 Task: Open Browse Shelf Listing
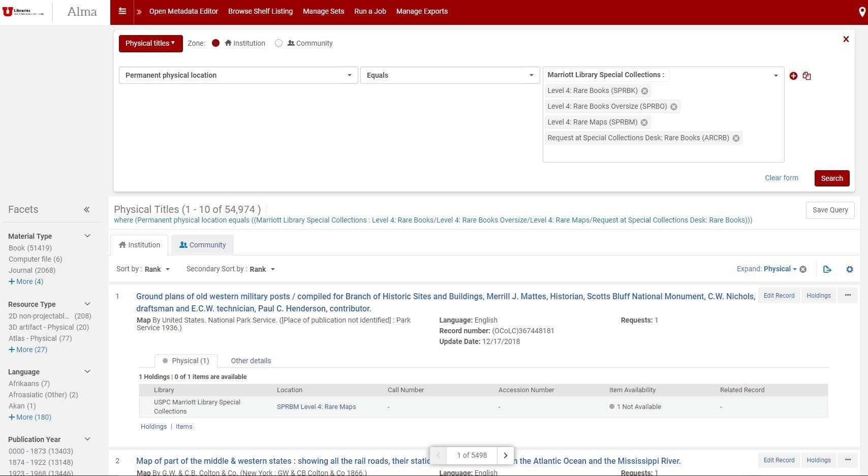coord(260,11)
